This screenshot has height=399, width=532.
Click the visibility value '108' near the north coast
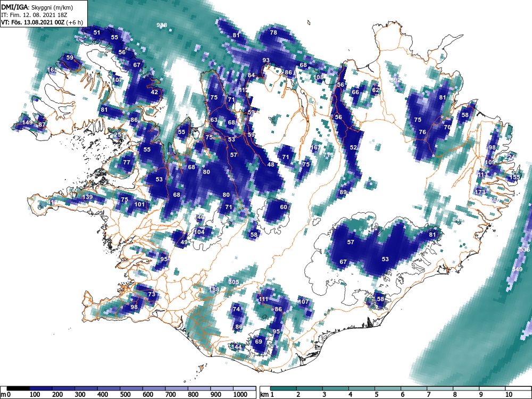[x=319, y=77]
